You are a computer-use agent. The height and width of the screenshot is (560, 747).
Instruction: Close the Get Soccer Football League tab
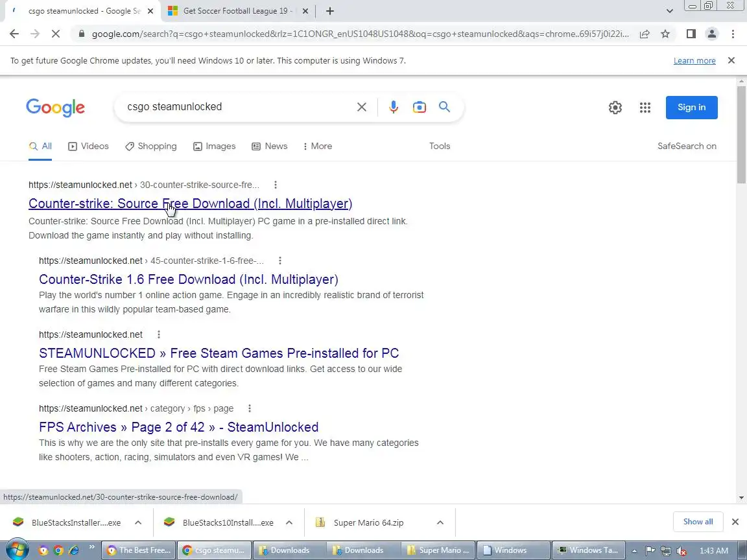click(305, 11)
